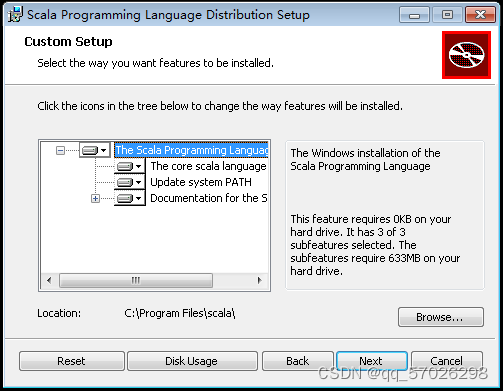Go Back to previous setup step
Screen dimensions: 503x391
tap(298, 361)
